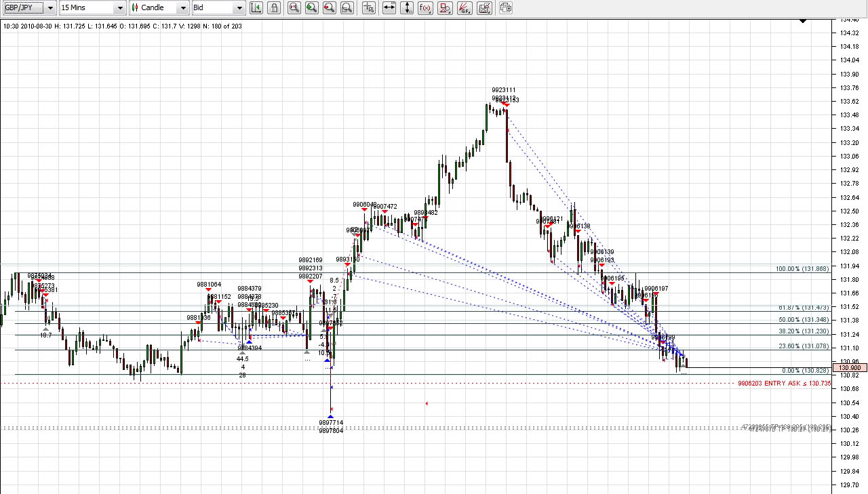This screenshot has height=494, width=868.
Task: Click the 61.87% (131.473) Fibonacci label
Action: click(804, 308)
